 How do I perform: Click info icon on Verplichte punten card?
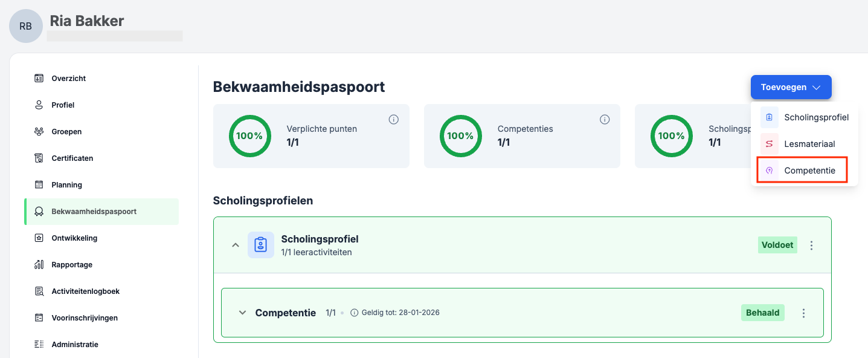(394, 120)
